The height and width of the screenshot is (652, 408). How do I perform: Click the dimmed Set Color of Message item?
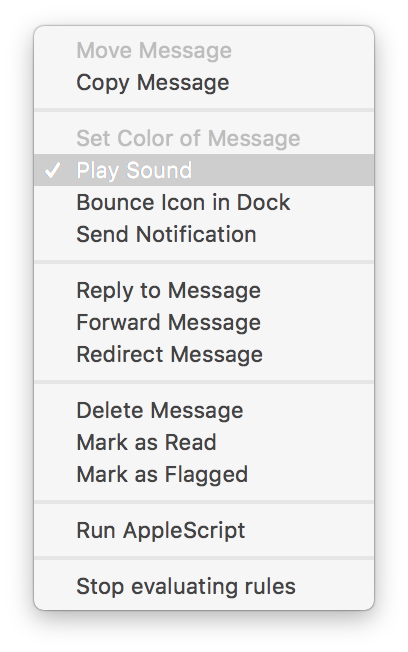[204, 138]
